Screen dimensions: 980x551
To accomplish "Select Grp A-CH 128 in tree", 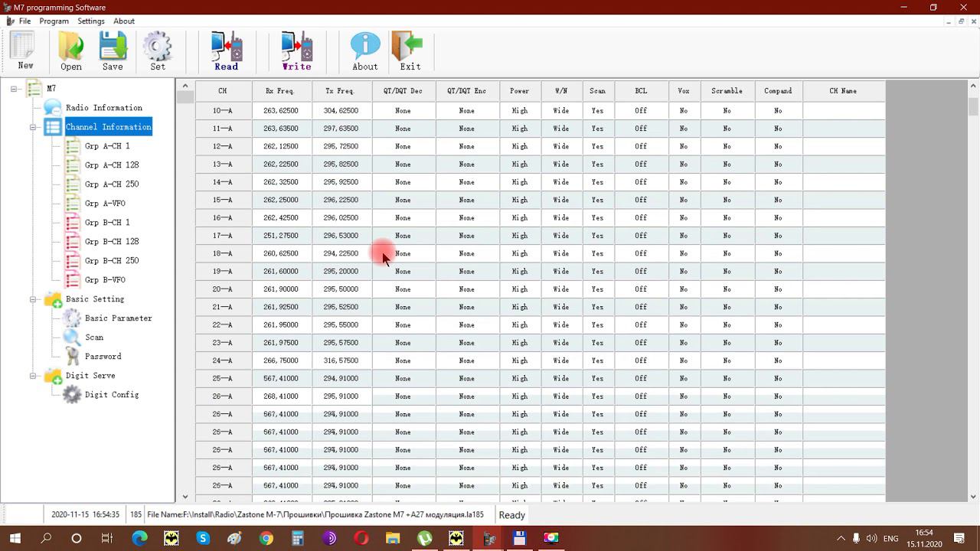I will click(x=112, y=165).
